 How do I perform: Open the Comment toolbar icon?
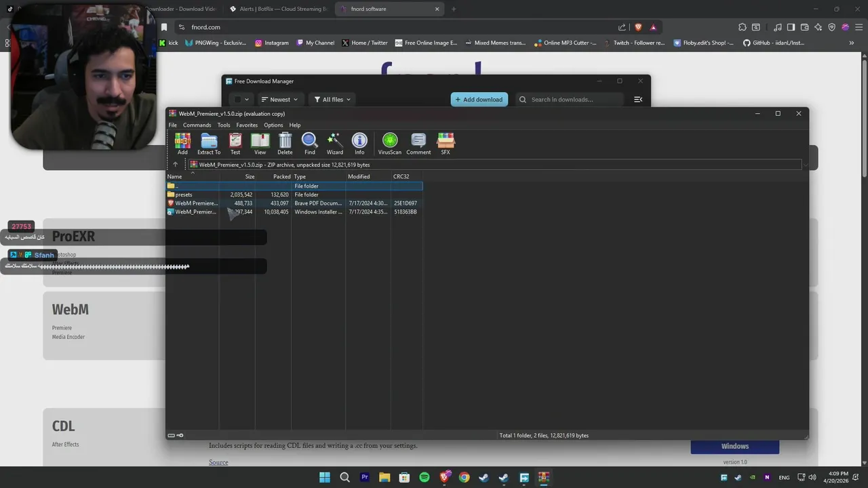(418, 144)
